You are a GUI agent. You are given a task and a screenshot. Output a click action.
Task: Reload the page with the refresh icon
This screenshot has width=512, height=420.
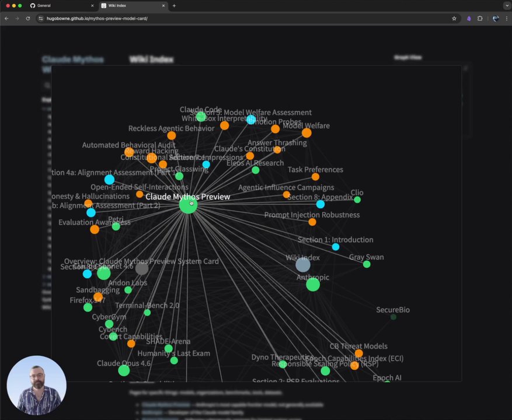28,19
